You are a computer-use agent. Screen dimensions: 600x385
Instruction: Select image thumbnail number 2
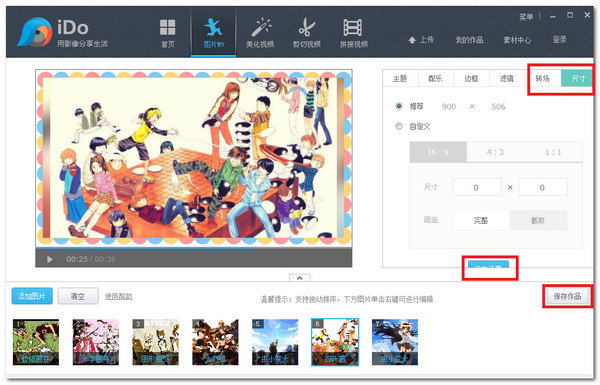point(96,342)
